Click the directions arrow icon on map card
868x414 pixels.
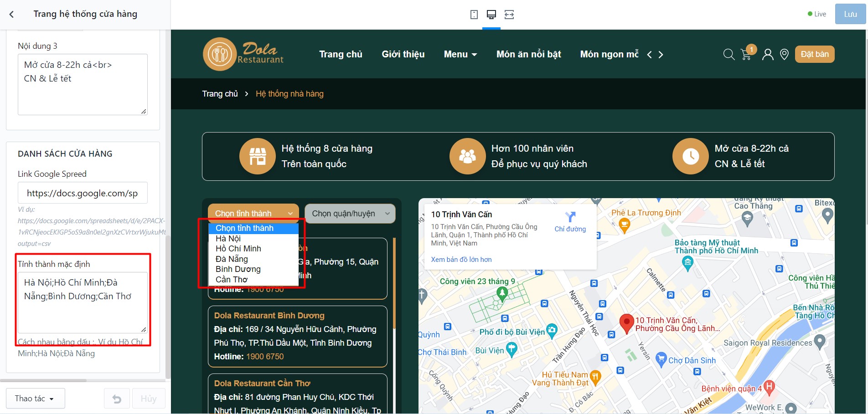click(570, 217)
